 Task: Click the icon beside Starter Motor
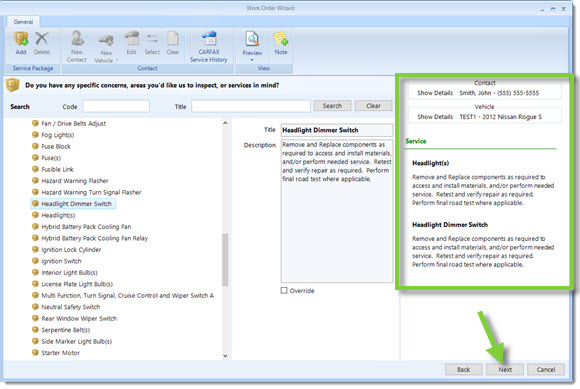pos(36,352)
